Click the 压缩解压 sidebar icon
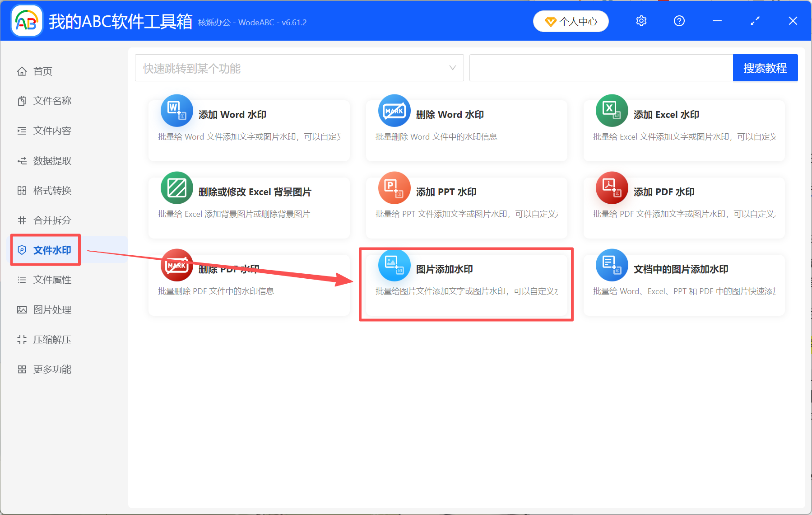This screenshot has width=812, height=515. pyautogui.click(x=22, y=339)
